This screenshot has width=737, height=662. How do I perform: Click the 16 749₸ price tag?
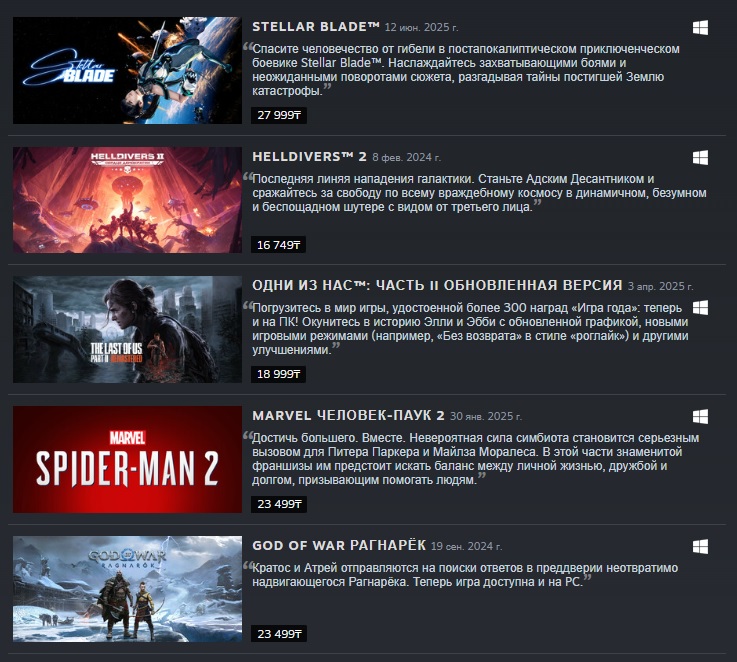(278, 245)
